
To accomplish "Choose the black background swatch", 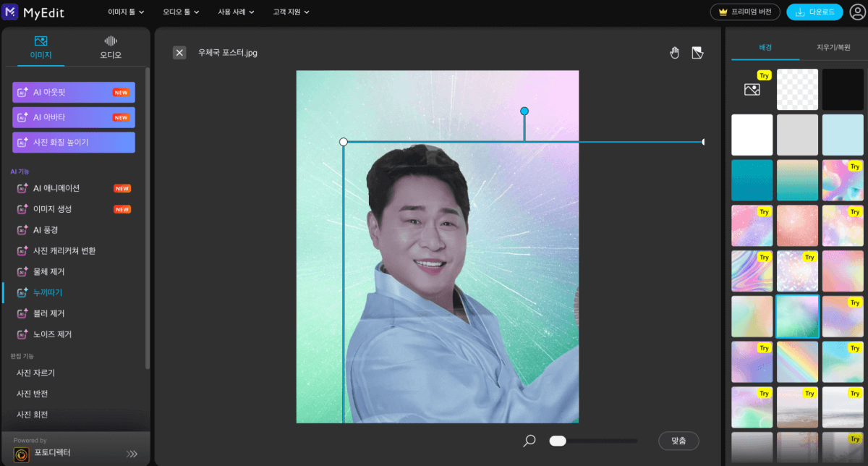I will coord(843,89).
